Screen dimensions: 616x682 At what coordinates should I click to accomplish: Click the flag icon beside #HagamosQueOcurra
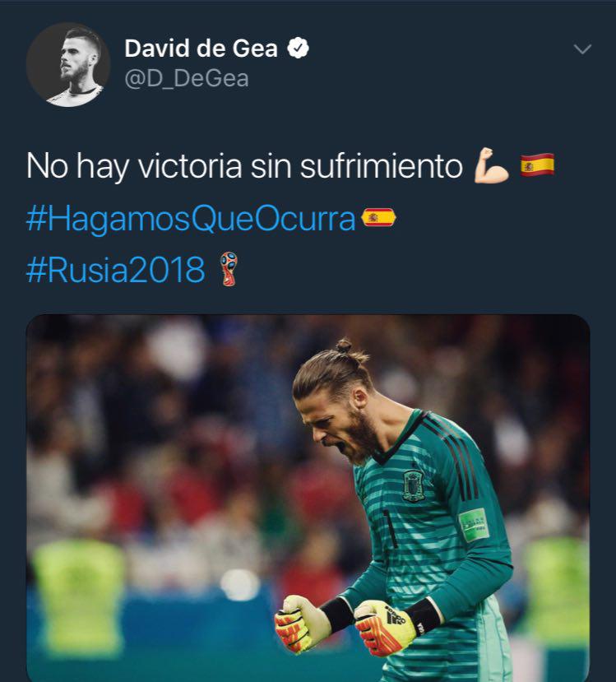pyautogui.click(x=378, y=217)
